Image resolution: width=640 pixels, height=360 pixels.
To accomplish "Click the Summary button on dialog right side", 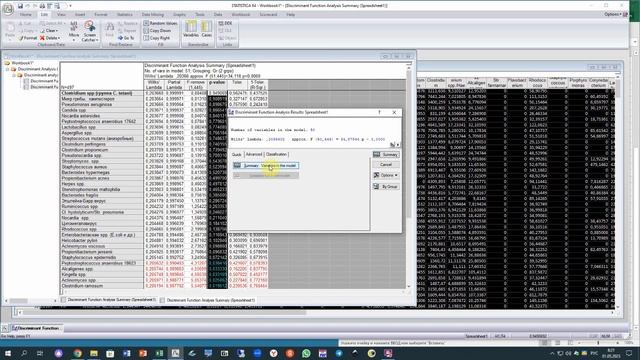I will 386,155.
